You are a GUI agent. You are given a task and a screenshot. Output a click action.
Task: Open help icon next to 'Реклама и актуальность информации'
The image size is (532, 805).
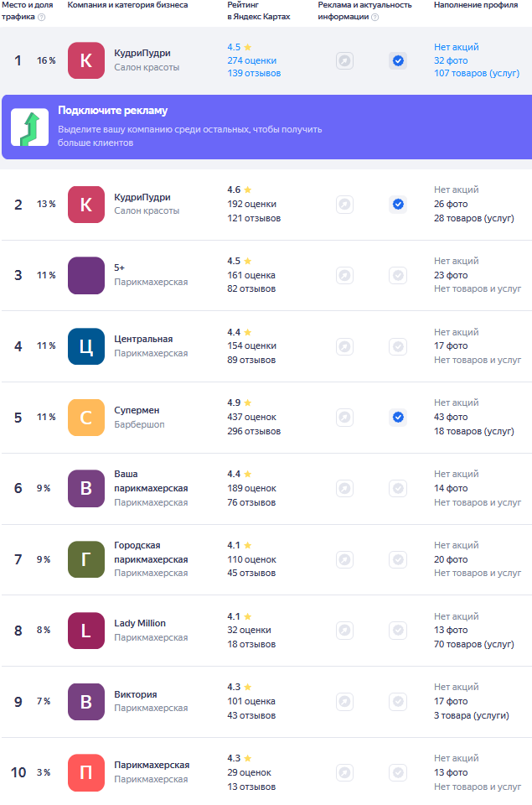375,17
